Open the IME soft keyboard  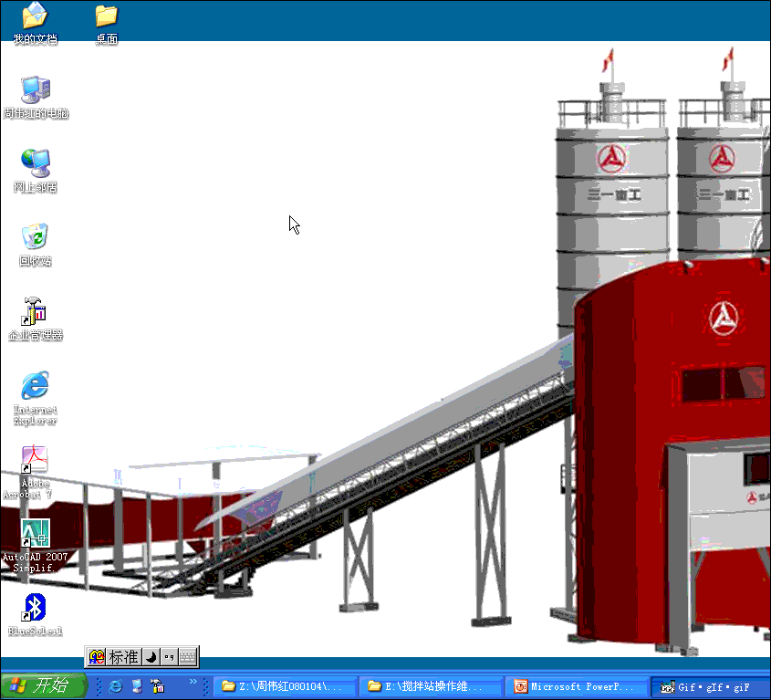[x=188, y=657]
